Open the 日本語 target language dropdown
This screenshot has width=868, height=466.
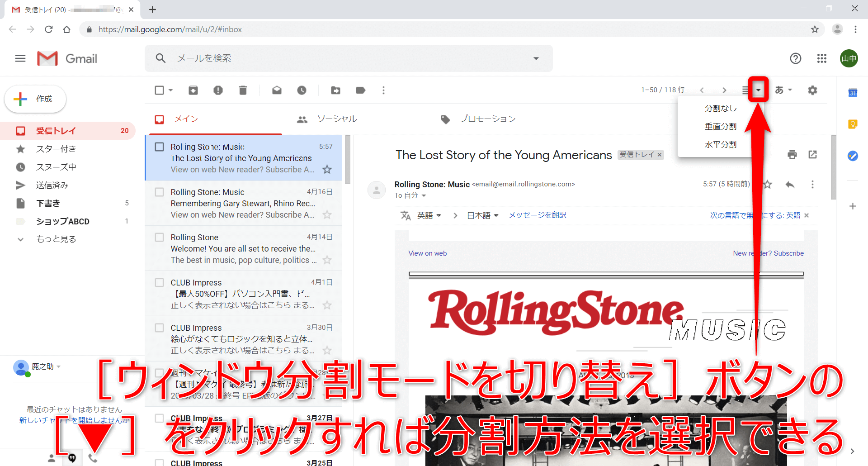click(482, 215)
